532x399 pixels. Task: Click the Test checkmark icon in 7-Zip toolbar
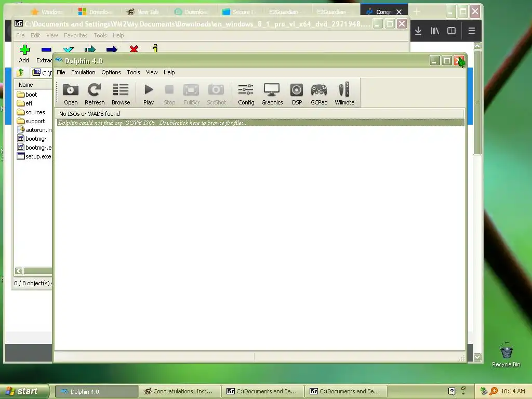tap(68, 49)
